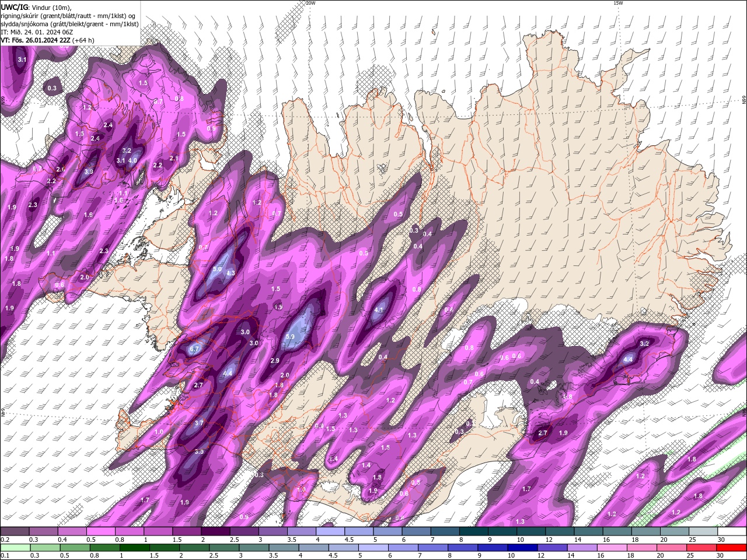The height and width of the screenshot is (560, 747).
Task: Select the slate blue 6 mm snow swatch
Action: pyautogui.click(x=416, y=531)
